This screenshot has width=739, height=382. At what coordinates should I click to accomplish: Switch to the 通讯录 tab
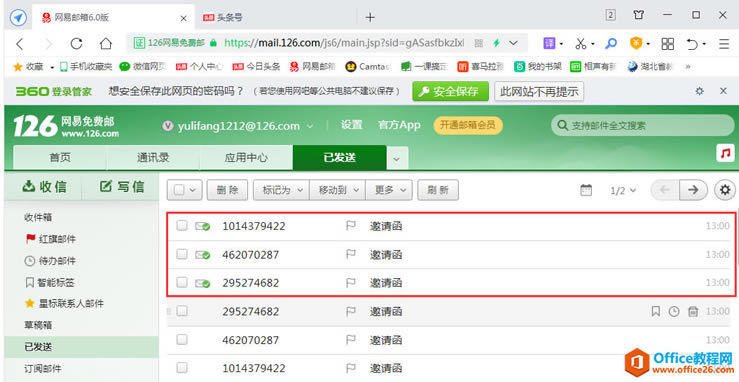point(153,158)
